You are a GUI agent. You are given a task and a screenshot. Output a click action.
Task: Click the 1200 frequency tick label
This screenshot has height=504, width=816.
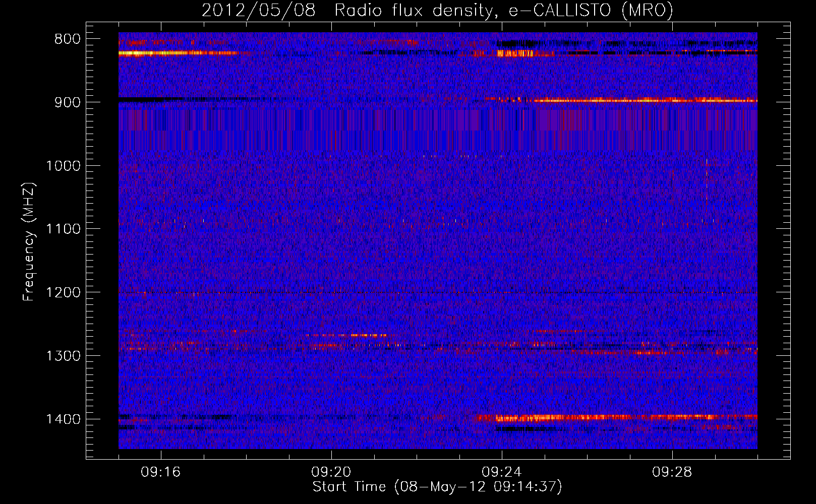pos(63,293)
